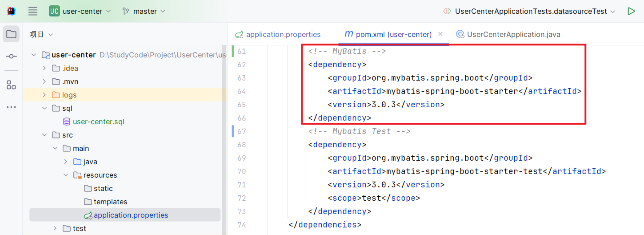Expand the test folder
The image size is (644, 235).
coord(55,228)
